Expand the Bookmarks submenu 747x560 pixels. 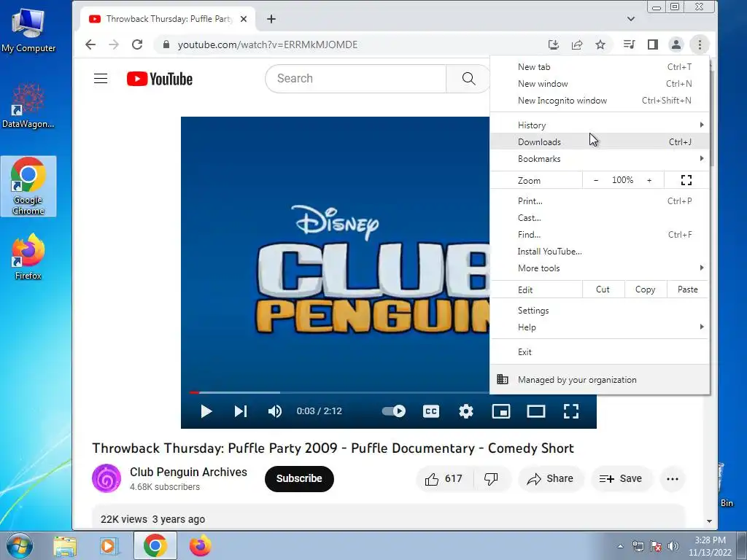600,158
